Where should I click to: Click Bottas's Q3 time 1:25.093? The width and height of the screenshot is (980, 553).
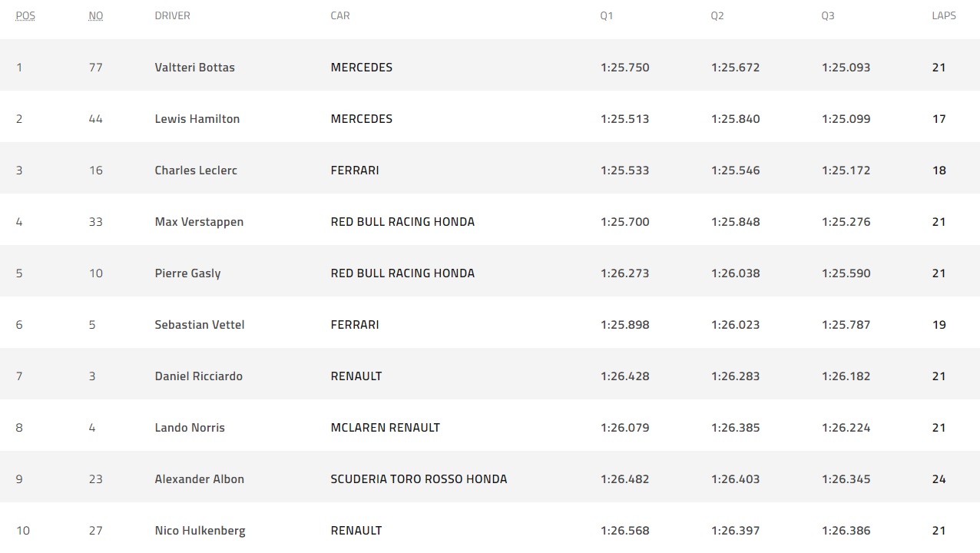[846, 67]
